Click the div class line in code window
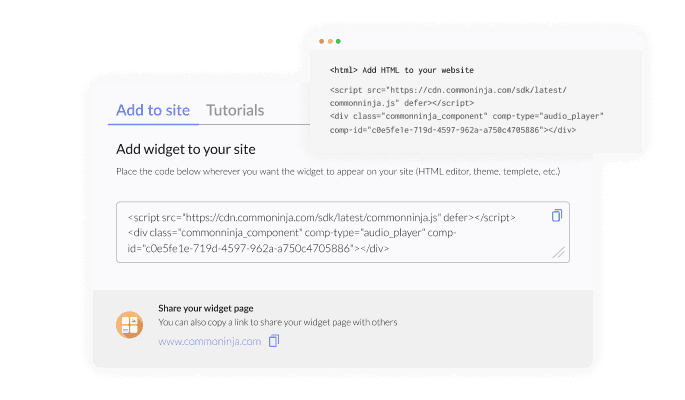The width and height of the screenshot is (685, 400). 466,116
